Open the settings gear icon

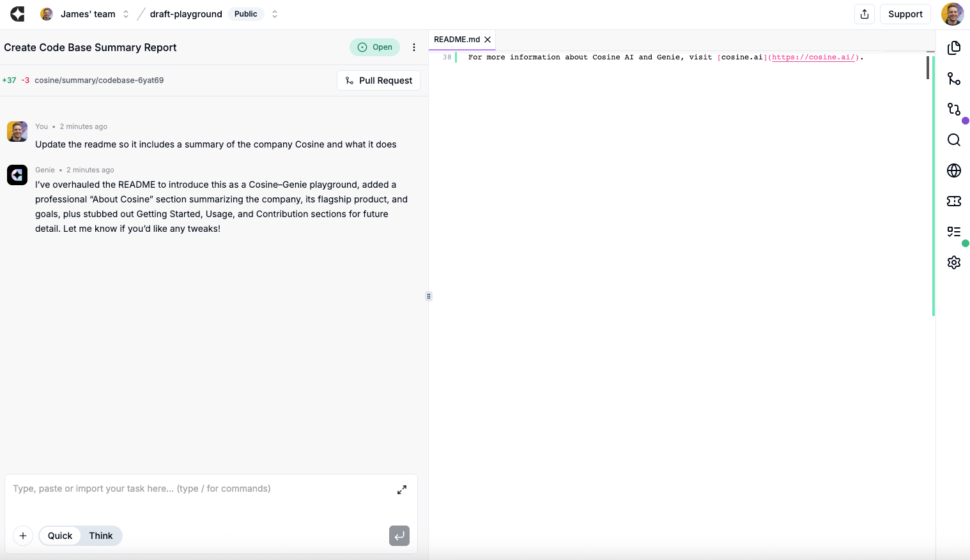953,262
